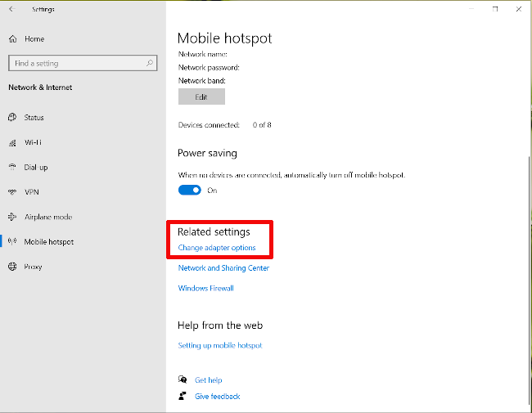Click the Mobile hotspot page title
Image resolution: width=532 pixels, height=413 pixels.
(x=224, y=38)
